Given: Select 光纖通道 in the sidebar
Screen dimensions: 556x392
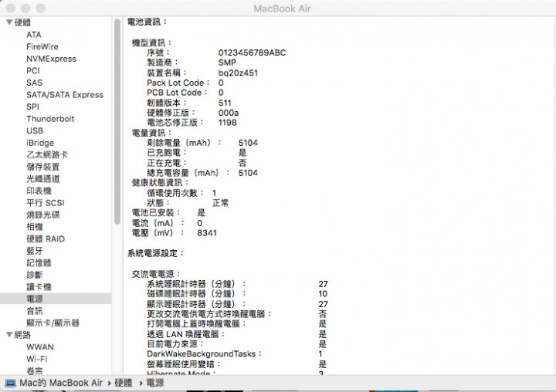Looking at the screenshot, I should [x=43, y=179].
